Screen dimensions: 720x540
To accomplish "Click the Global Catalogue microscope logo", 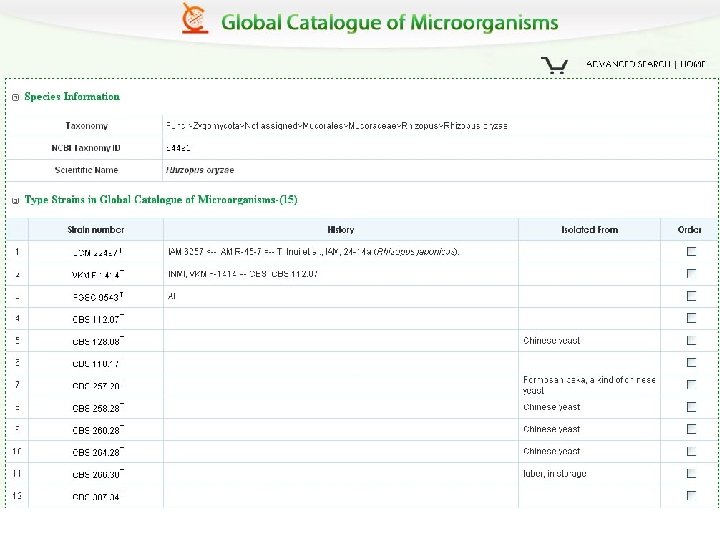I will click(x=195, y=18).
